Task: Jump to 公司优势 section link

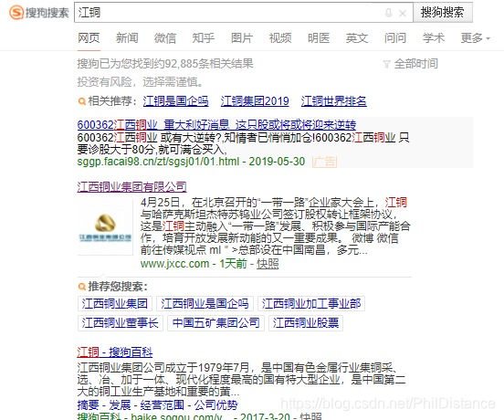Action: tap(215, 404)
